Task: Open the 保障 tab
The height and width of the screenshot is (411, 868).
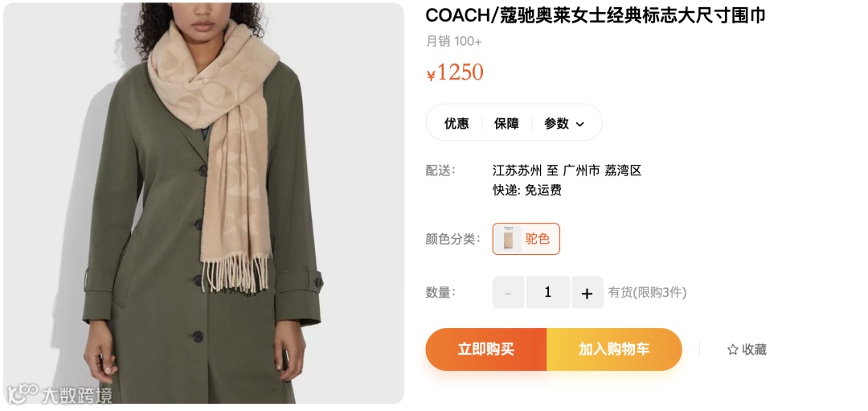Action: pyautogui.click(x=506, y=124)
